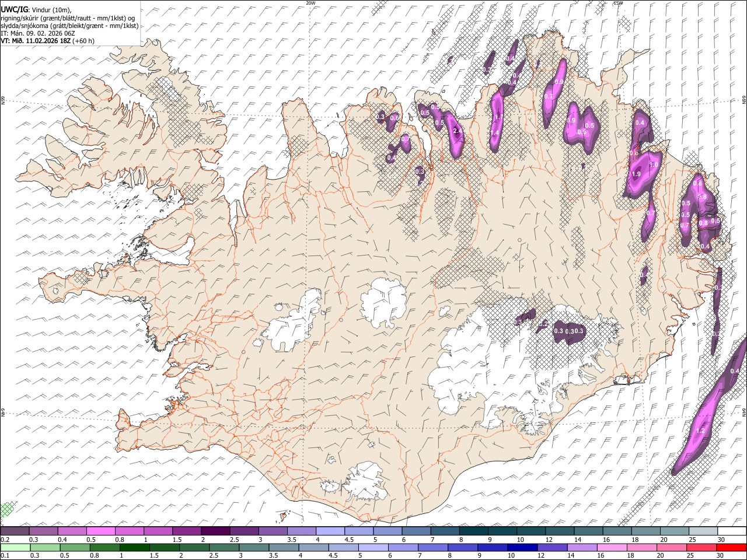The width and height of the screenshot is (747, 560).
Task: Pick the dark plum 0.2 swatch, upper scale
Action: (x=15, y=531)
